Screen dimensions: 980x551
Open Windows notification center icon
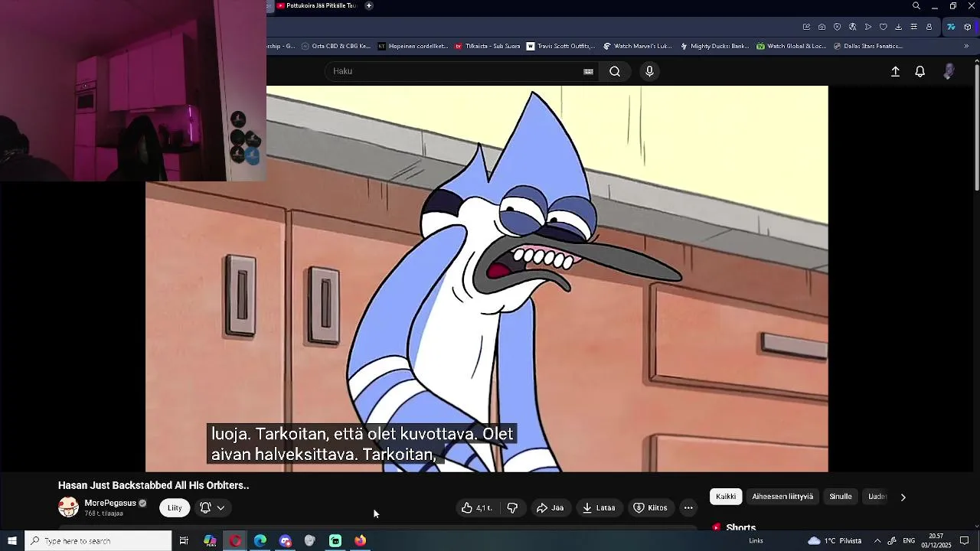[x=965, y=541]
